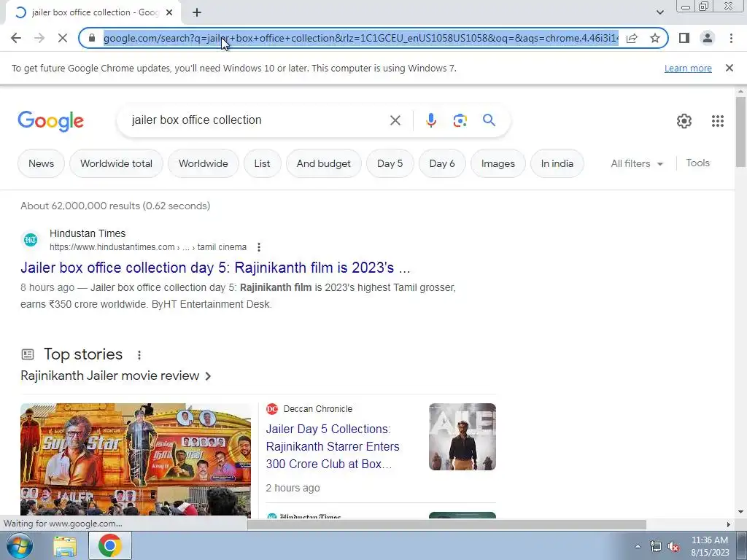Viewport: 747px width, 560px height.
Task: Open Google quick settings gear
Action: [x=684, y=121]
